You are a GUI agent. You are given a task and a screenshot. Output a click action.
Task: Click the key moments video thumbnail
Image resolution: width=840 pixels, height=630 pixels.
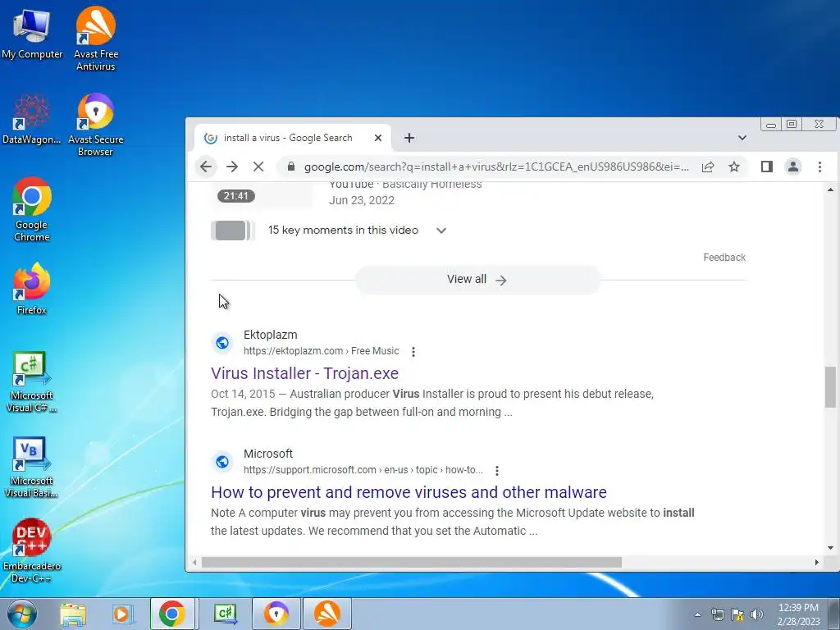[x=231, y=231]
